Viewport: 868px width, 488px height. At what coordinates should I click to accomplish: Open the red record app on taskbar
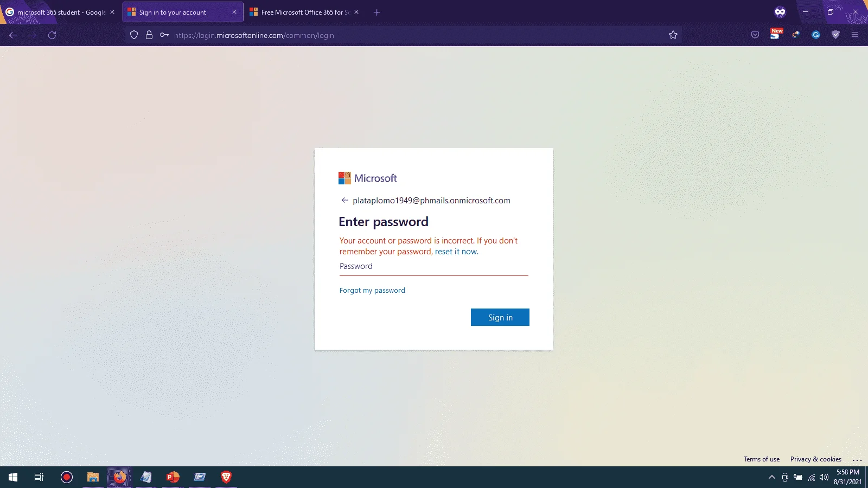67,477
